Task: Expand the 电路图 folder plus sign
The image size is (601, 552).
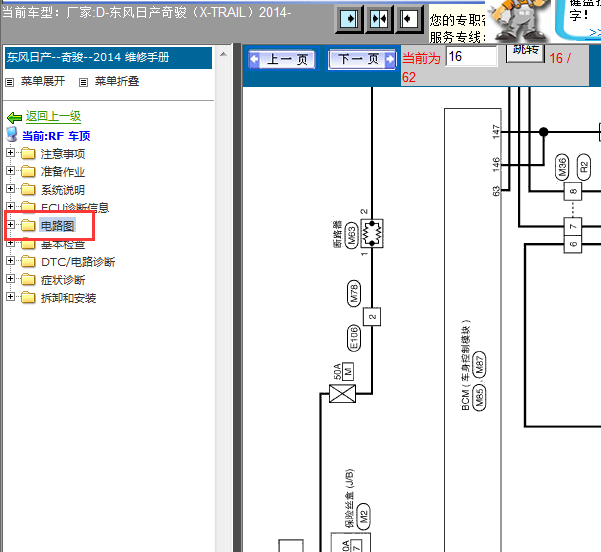Action: (11, 225)
